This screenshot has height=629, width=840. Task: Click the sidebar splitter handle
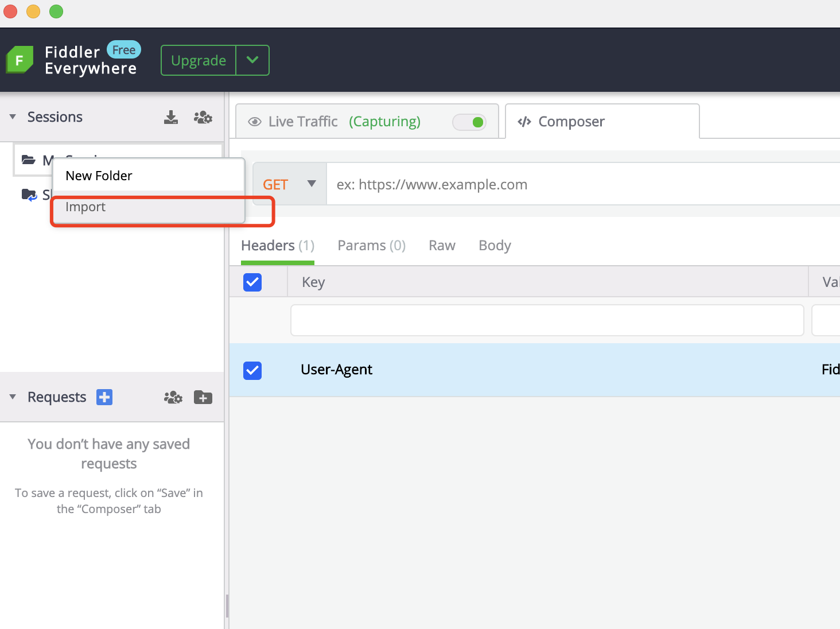tap(227, 605)
